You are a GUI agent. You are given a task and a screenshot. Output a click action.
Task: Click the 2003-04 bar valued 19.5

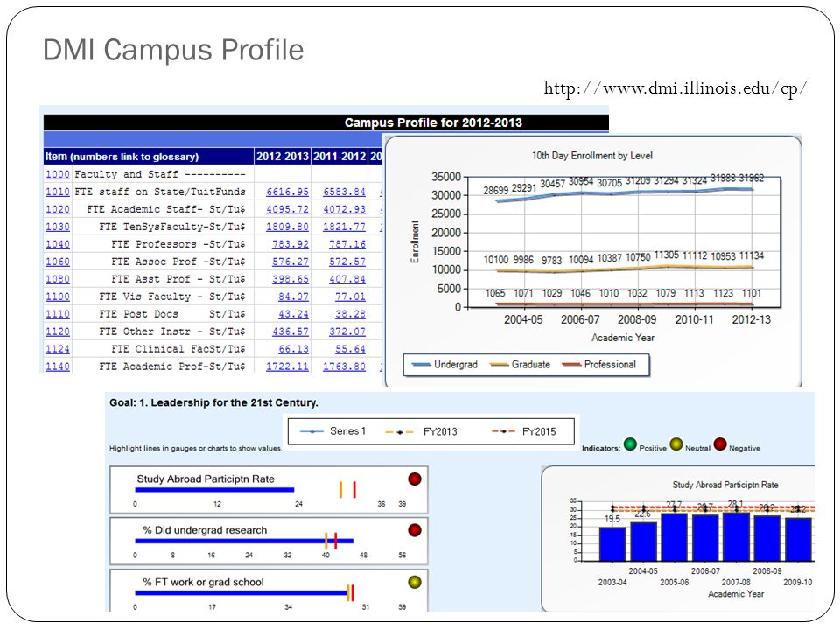pos(612,544)
